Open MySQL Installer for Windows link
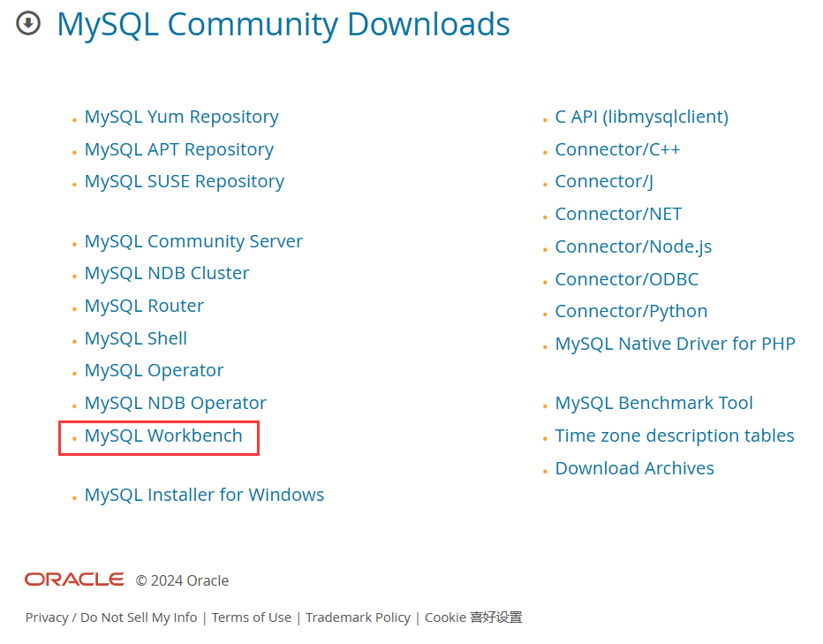The width and height of the screenshot is (823, 644). (x=205, y=495)
